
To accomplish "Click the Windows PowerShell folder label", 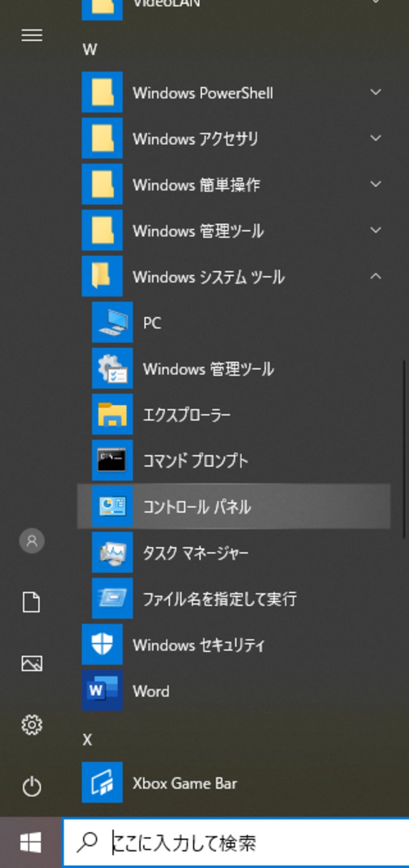I will (203, 93).
